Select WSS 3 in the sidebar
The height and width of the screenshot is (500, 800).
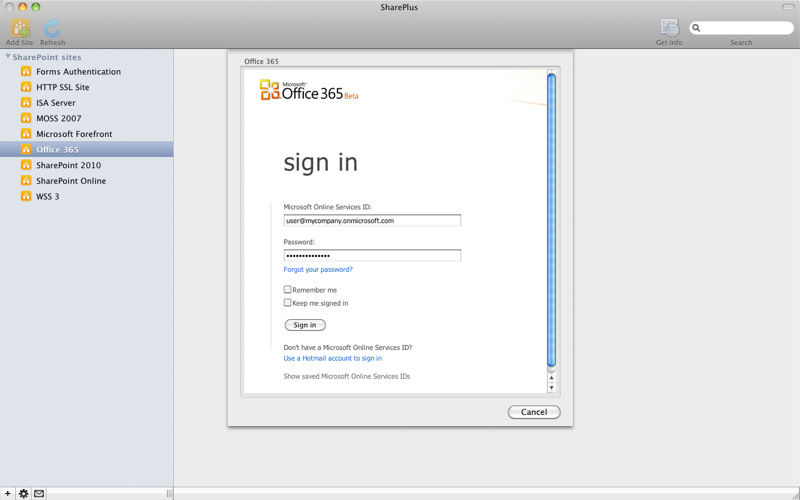pos(86,196)
